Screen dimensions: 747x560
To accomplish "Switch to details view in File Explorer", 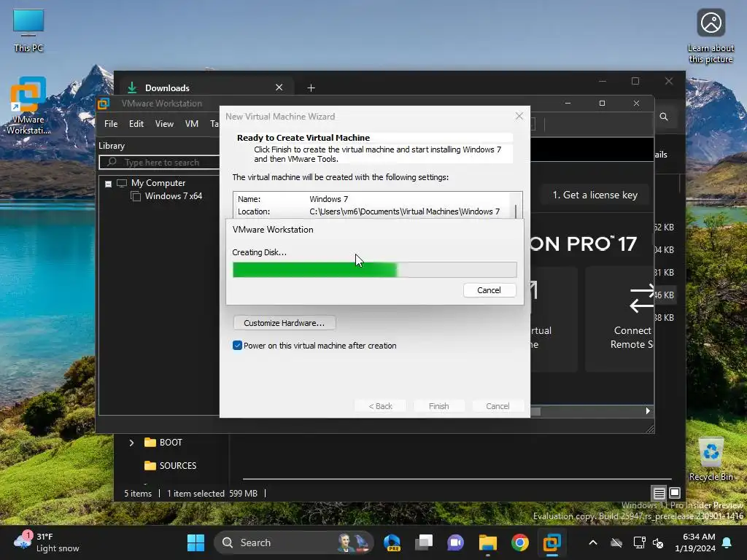I will [659, 493].
